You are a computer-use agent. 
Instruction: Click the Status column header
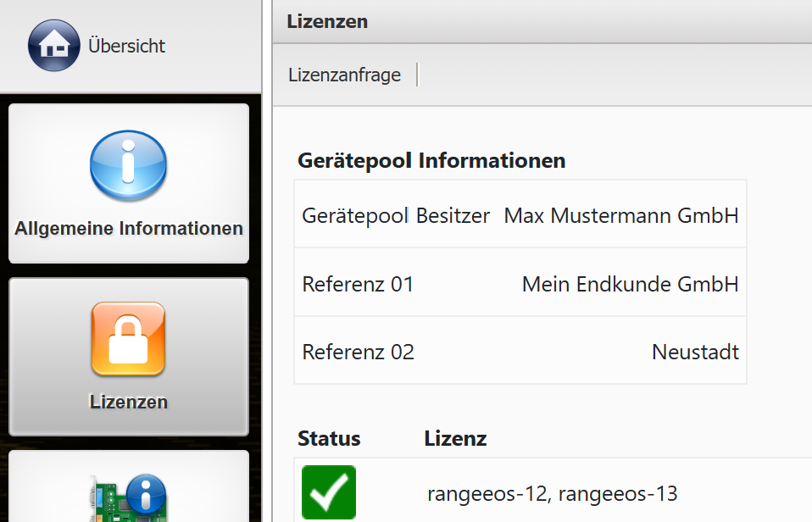click(x=329, y=438)
